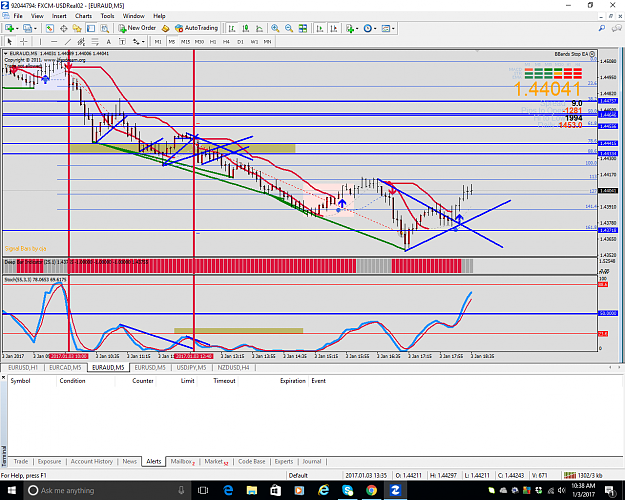Open the Journal tab
The width and height of the screenshot is (625, 500).
(312, 461)
